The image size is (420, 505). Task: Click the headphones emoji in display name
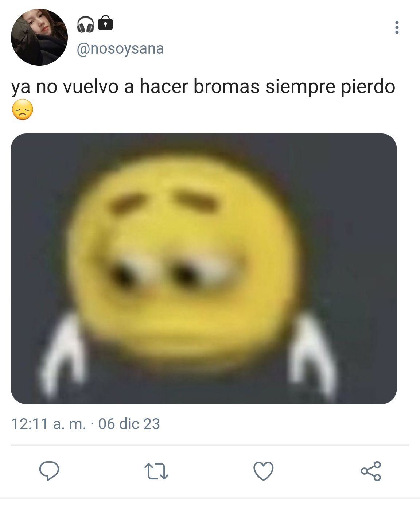point(86,24)
